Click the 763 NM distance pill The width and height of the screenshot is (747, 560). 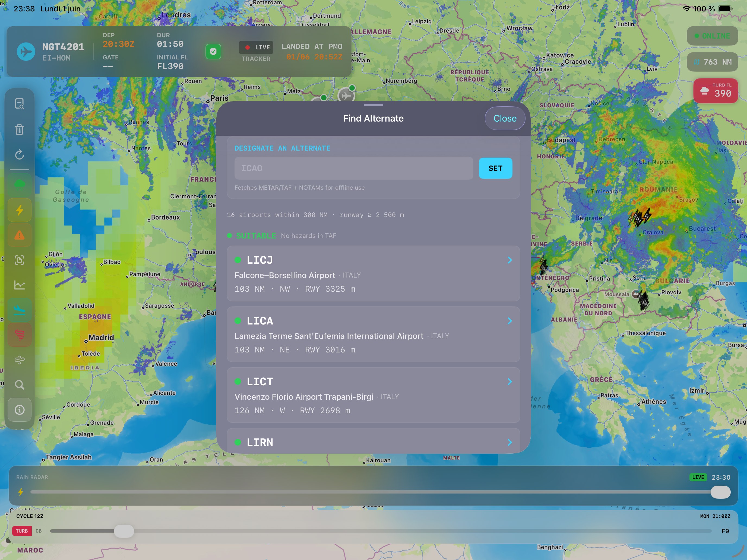click(x=712, y=62)
